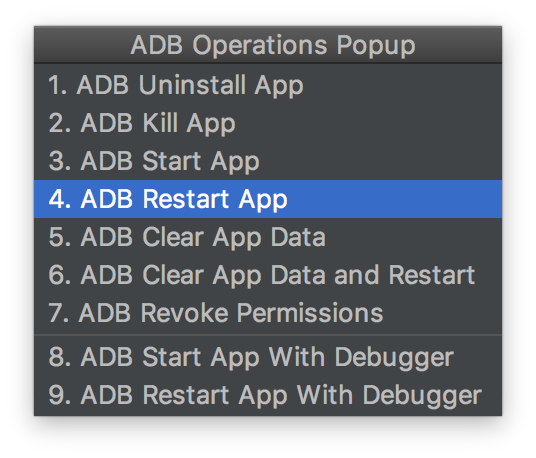Image resolution: width=536 pixels, height=458 pixels.
Task: Pick option 6 clear data and restart
Action: (x=268, y=275)
